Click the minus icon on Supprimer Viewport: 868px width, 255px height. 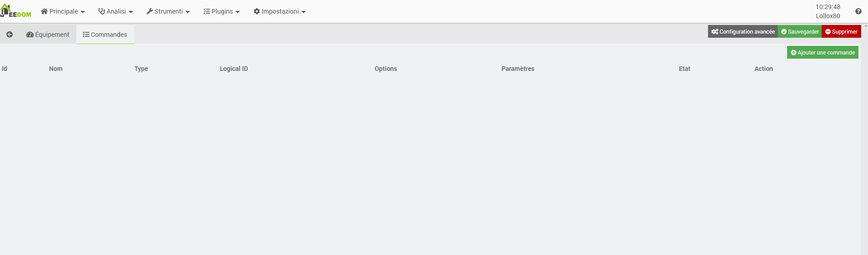828,32
